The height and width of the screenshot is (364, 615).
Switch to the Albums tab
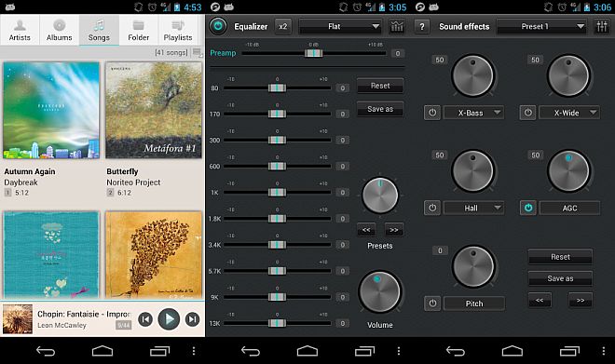click(x=60, y=31)
